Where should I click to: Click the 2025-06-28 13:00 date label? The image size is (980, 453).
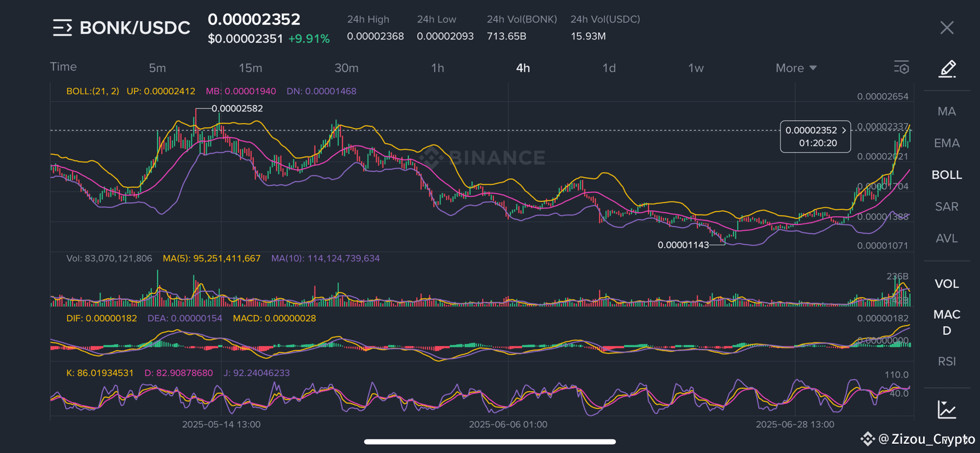(795, 425)
